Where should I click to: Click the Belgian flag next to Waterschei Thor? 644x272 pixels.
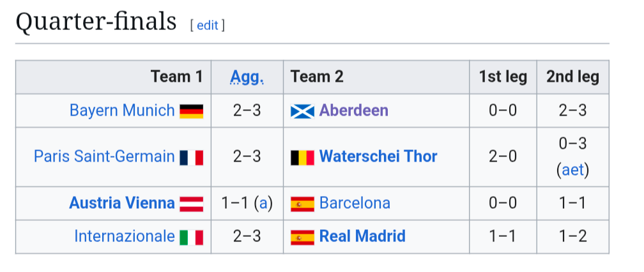click(x=302, y=157)
